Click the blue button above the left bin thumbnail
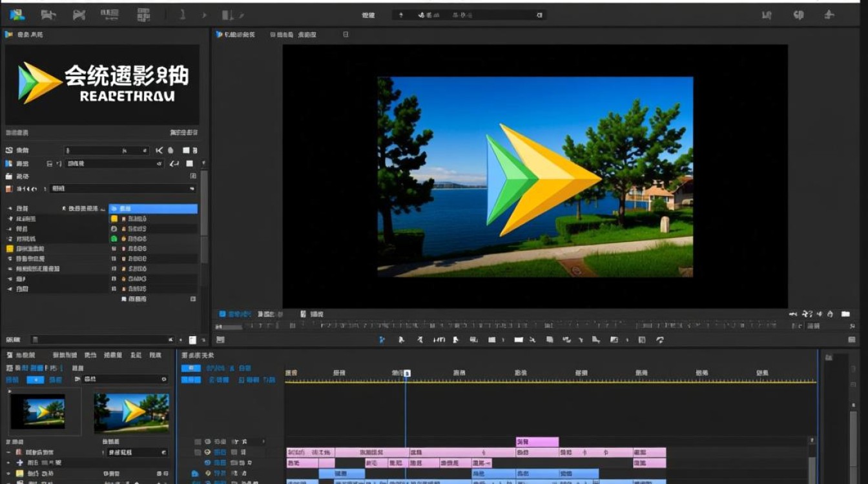This screenshot has height=484, width=868. [35, 379]
